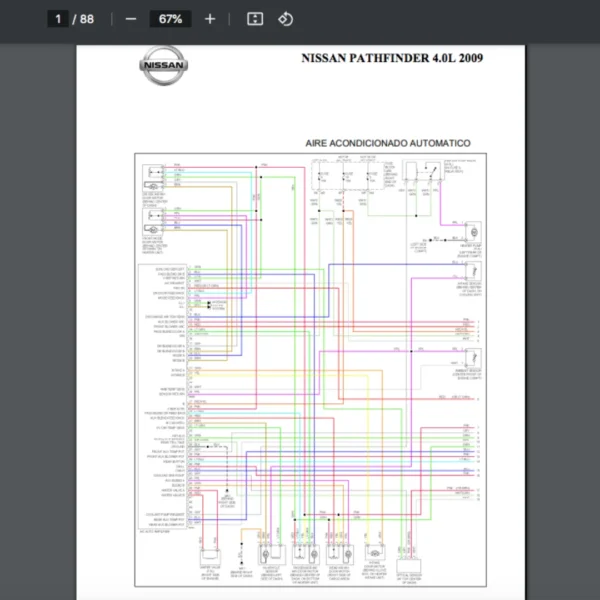Select the current page number field
Screen dimensions: 600x600
tap(59, 19)
